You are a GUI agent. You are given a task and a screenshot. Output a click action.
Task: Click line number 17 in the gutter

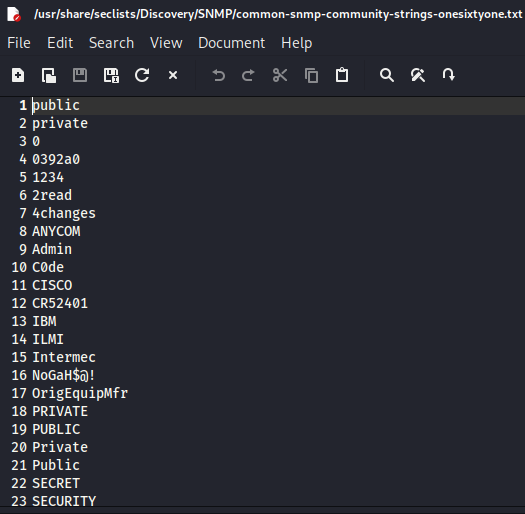pyautogui.click(x=19, y=393)
